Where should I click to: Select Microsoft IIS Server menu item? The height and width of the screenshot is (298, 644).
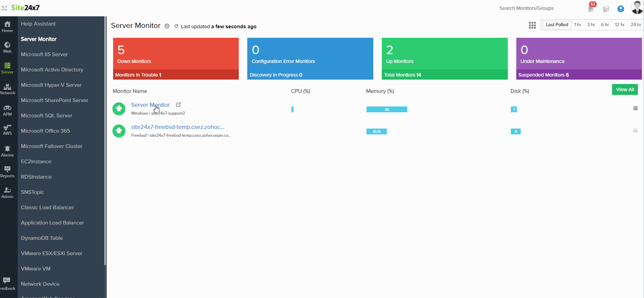[44, 54]
